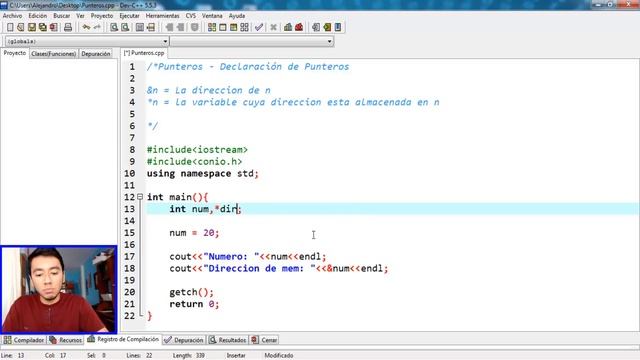
Task: Click the comment "&n = La direccion de n"
Action: point(209,90)
